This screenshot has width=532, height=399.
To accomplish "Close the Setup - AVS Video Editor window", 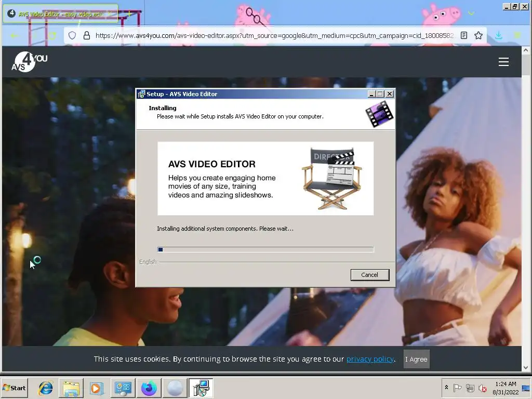I will pos(390,94).
